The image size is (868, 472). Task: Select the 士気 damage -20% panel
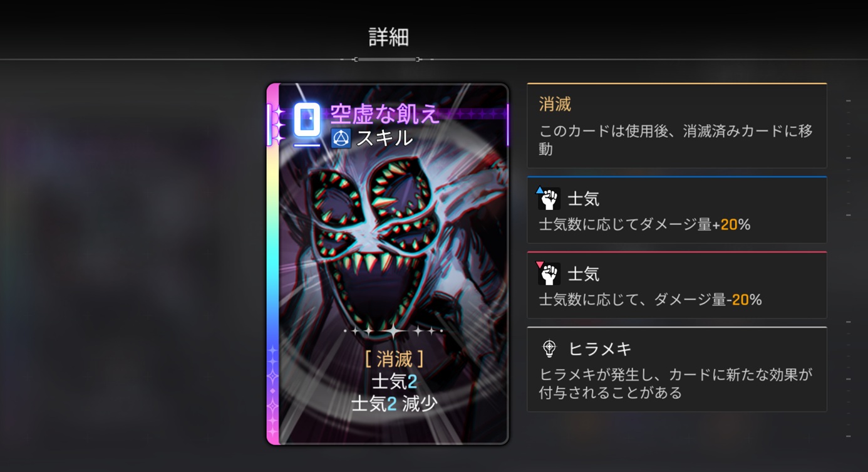677,285
